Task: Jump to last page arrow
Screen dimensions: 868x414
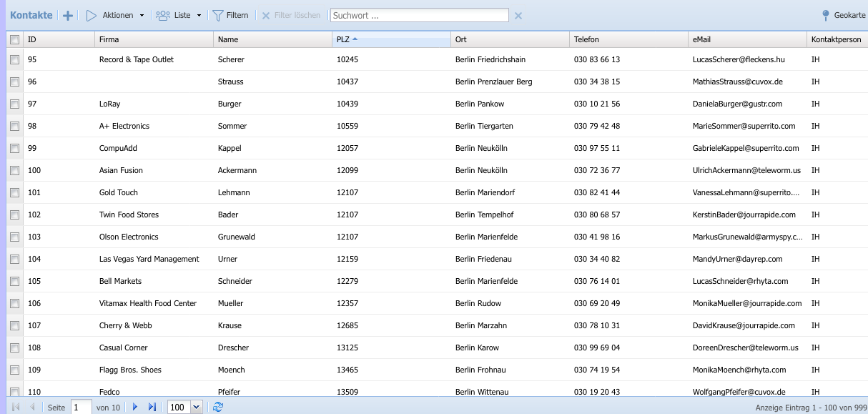Action: (152, 407)
